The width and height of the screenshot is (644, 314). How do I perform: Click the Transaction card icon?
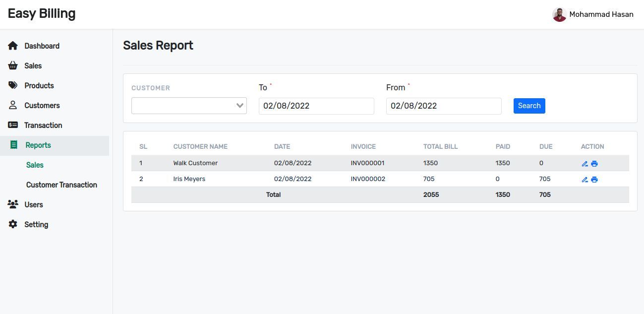point(13,125)
